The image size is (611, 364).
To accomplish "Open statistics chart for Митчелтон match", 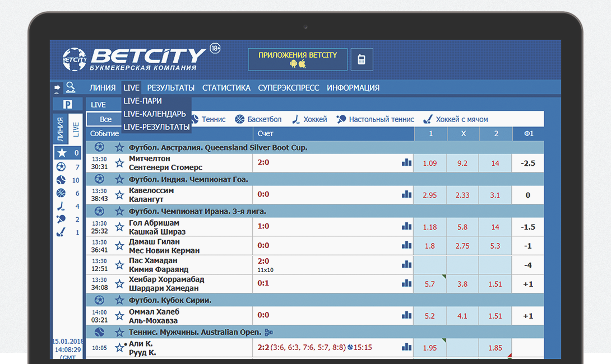I will coord(406,162).
